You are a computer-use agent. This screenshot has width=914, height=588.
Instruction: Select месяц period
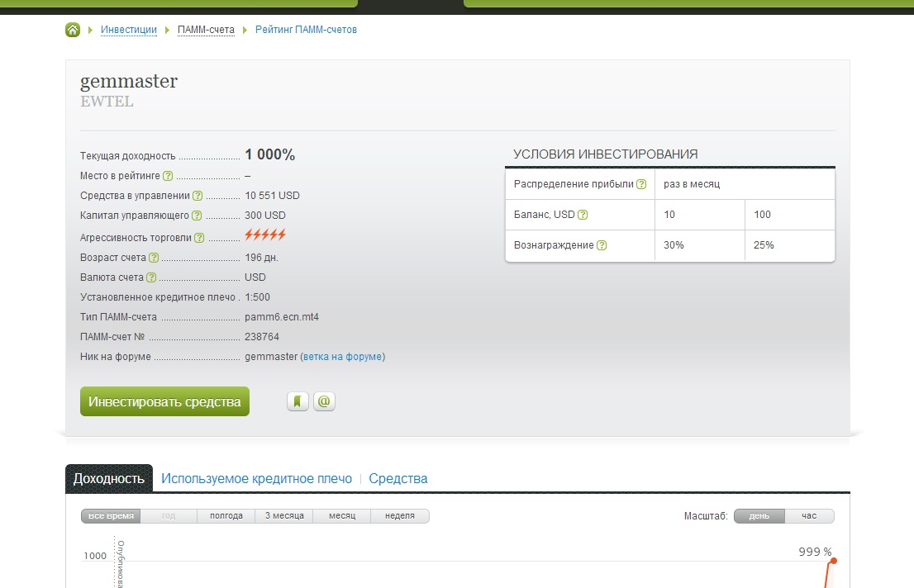(342, 515)
